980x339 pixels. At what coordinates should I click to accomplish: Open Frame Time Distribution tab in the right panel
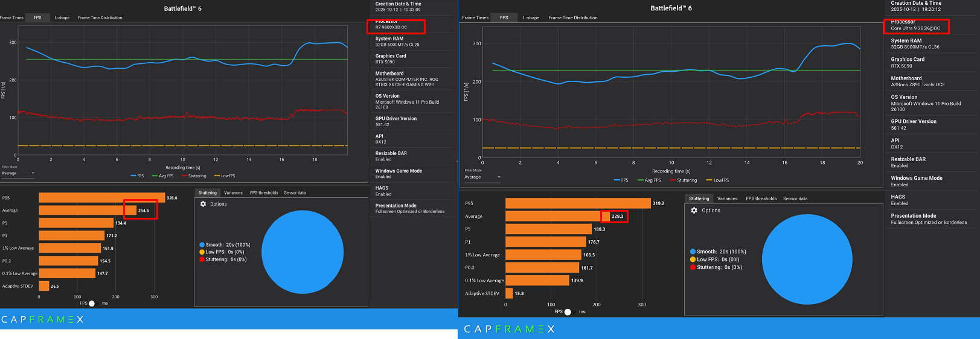point(572,17)
